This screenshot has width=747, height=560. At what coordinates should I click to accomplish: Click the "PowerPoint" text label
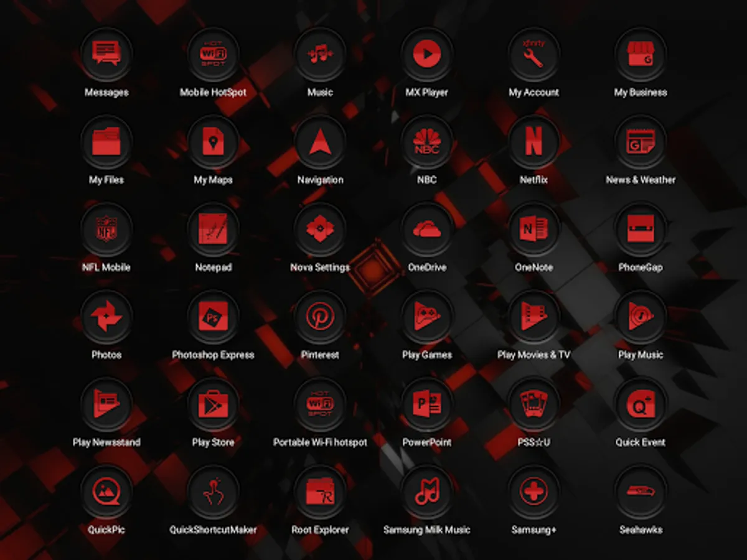coord(427,442)
